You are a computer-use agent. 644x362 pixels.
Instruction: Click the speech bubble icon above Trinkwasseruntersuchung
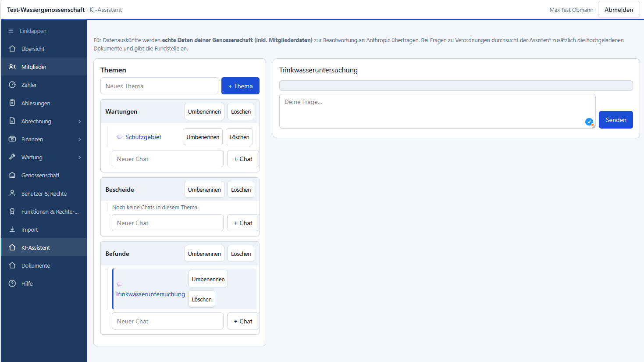point(119,284)
